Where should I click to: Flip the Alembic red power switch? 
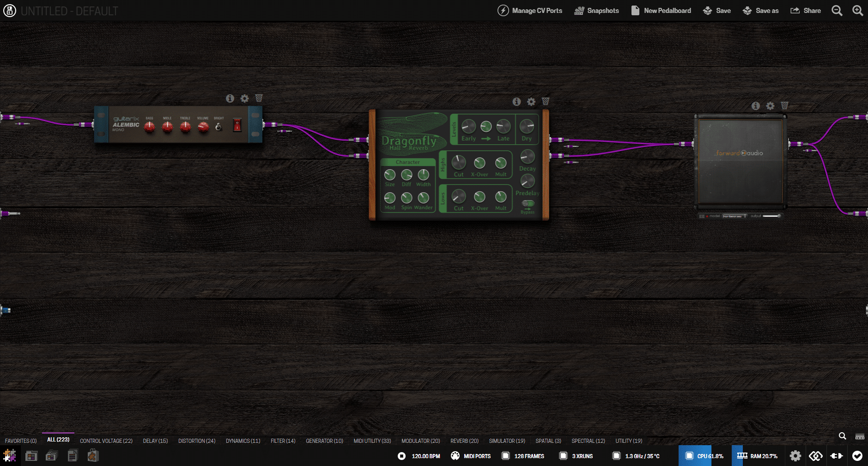tap(237, 125)
